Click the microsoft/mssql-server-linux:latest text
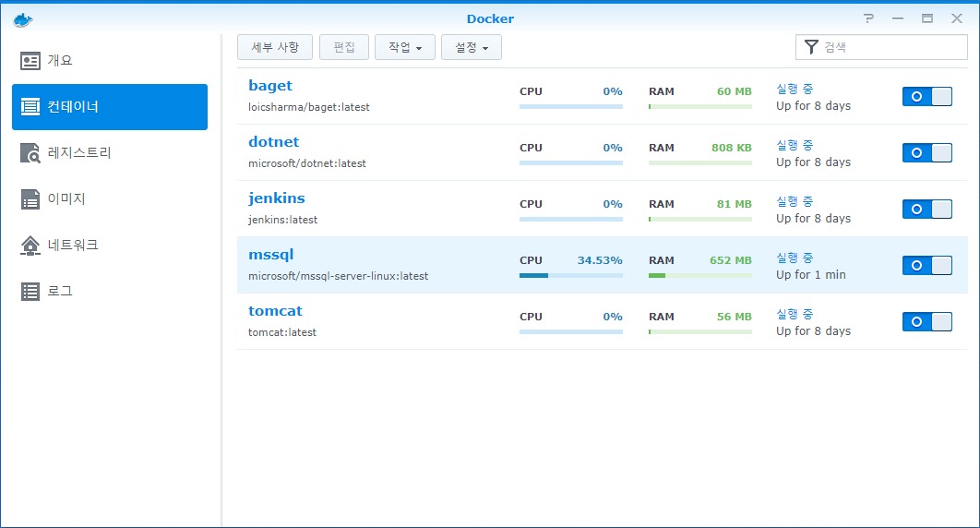Screen dimensions: 980x528 coord(338,276)
